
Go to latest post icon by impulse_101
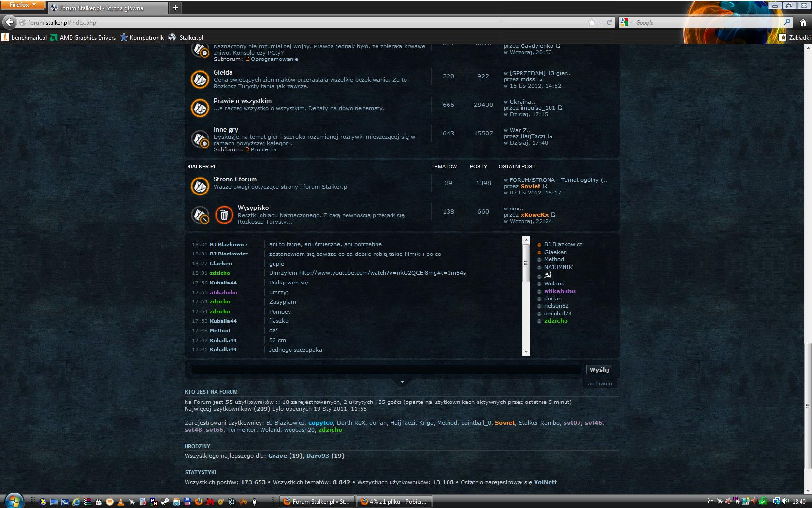560,108
